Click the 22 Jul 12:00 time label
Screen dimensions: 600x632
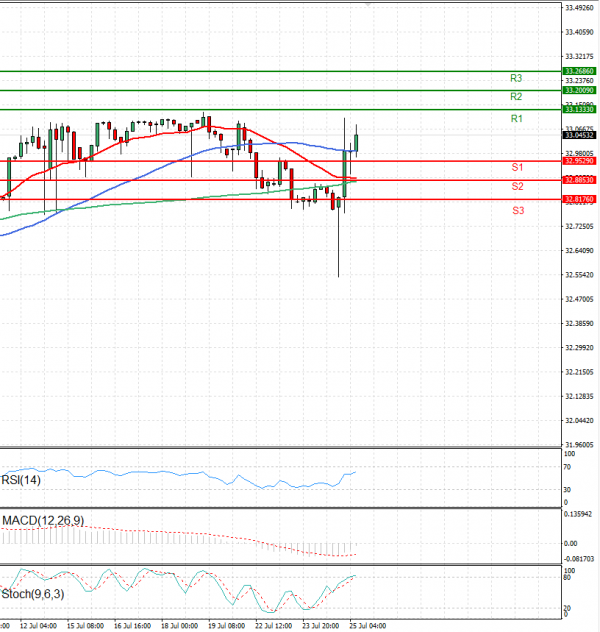click(x=274, y=626)
